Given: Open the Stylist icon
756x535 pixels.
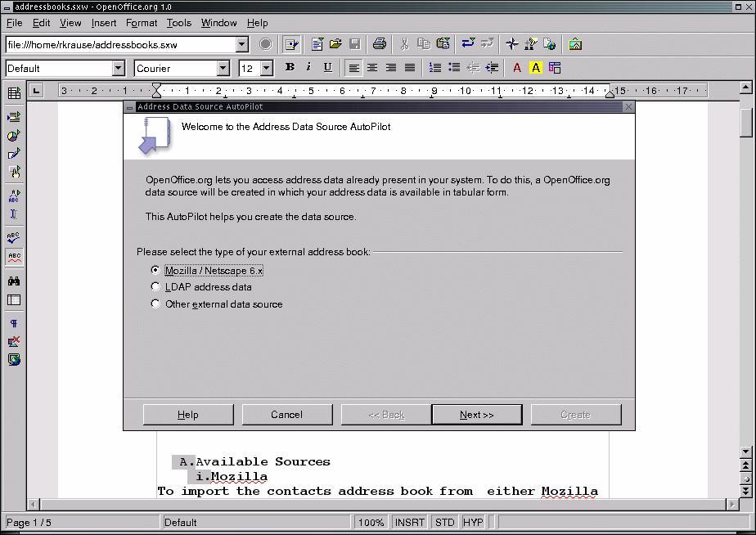Looking at the screenshot, I should coord(531,44).
